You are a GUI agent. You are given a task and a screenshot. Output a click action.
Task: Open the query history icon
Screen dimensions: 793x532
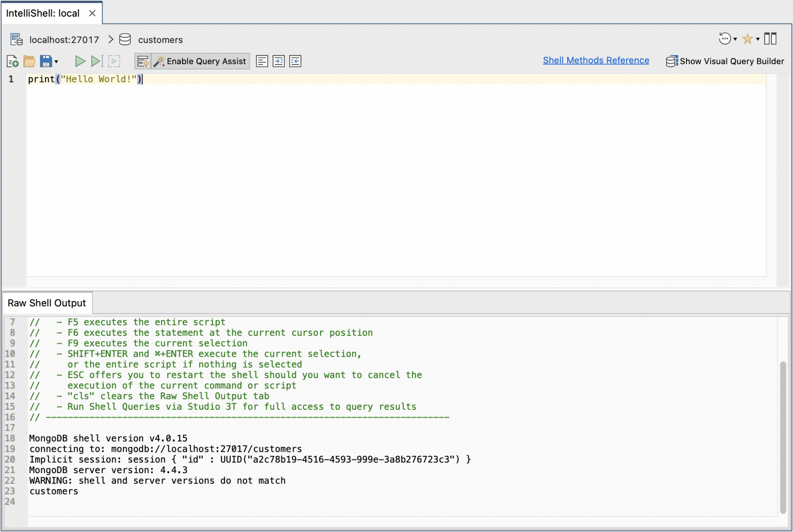tap(724, 39)
